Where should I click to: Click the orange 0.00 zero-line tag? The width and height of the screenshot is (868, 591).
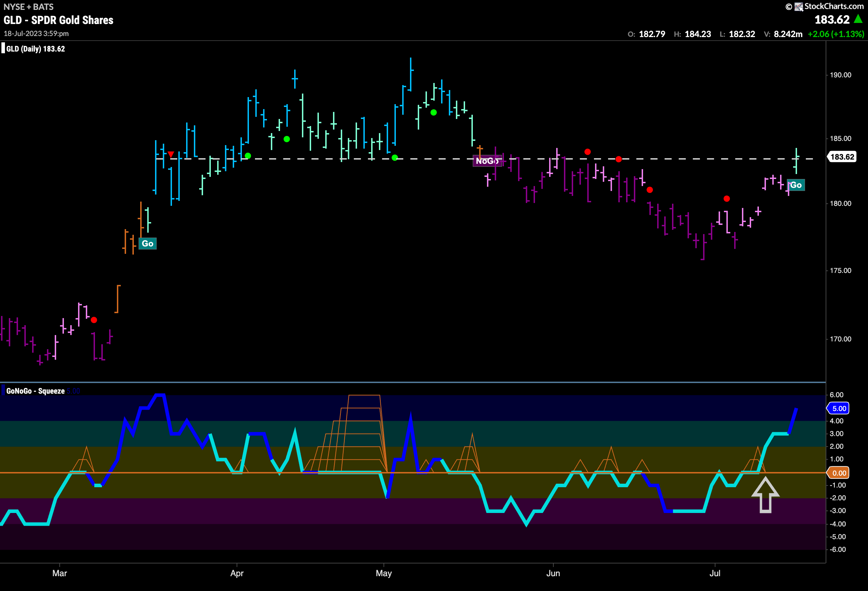click(x=838, y=473)
